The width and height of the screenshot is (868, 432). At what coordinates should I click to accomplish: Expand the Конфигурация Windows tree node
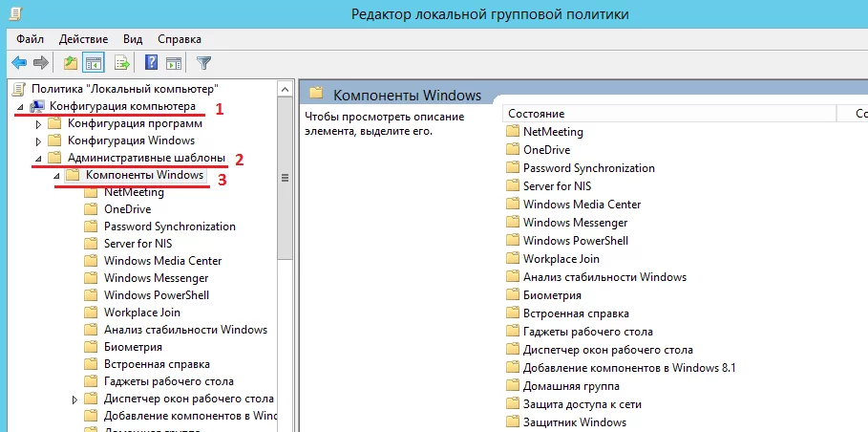point(38,140)
